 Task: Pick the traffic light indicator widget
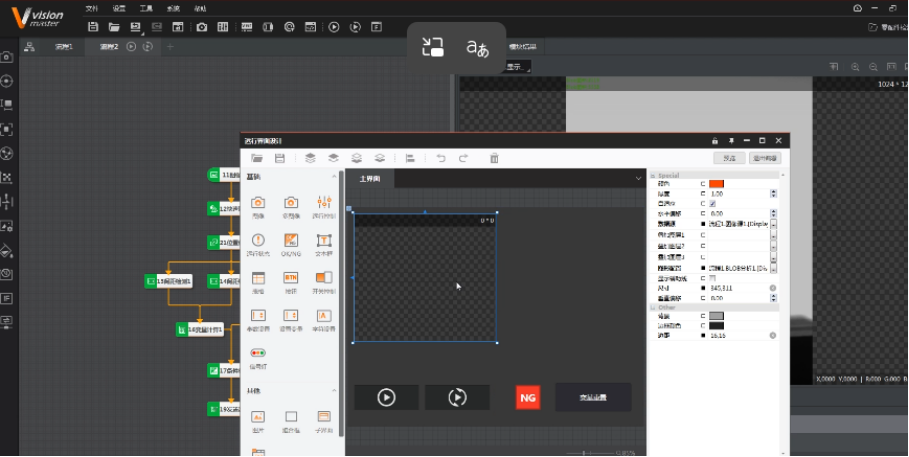[258, 353]
